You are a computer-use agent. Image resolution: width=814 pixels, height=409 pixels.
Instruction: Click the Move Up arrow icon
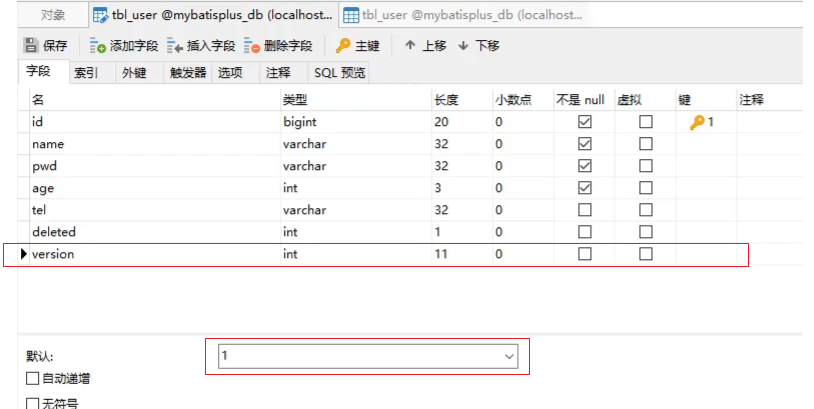[x=410, y=45]
